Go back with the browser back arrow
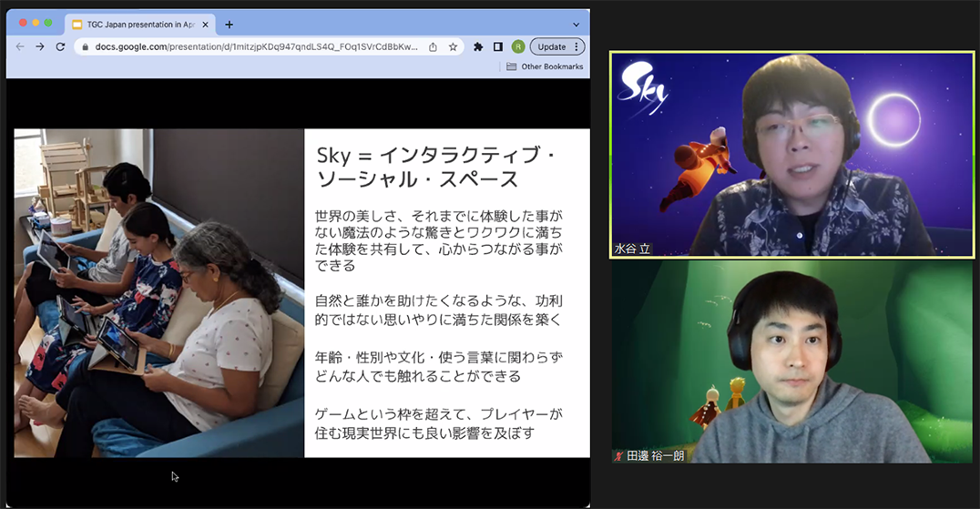Image resolution: width=980 pixels, height=509 pixels. [20, 46]
